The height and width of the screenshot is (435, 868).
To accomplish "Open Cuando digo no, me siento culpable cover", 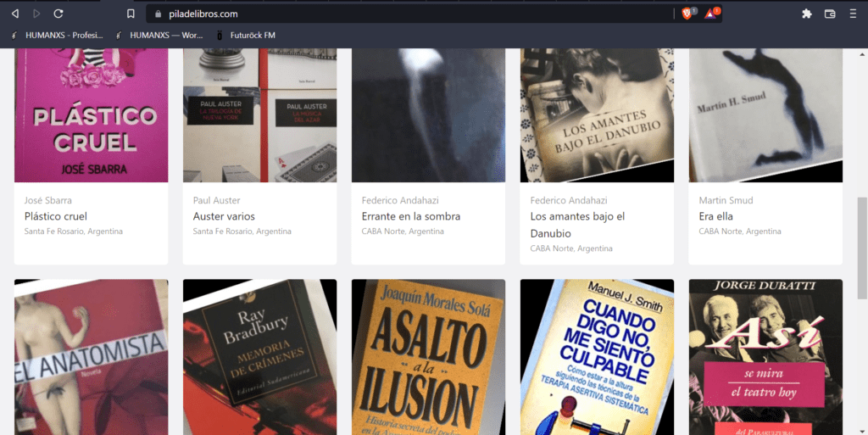I will (598, 357).
